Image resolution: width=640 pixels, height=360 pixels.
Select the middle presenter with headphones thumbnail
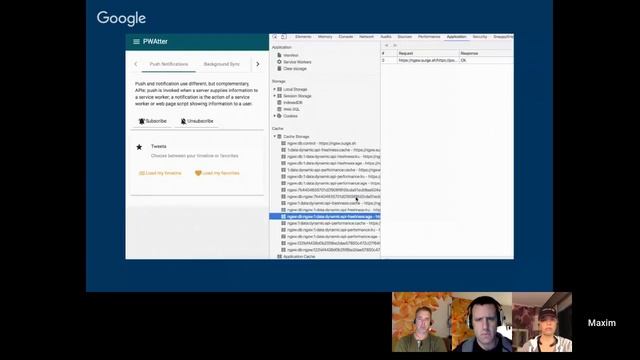pos(482,322)
